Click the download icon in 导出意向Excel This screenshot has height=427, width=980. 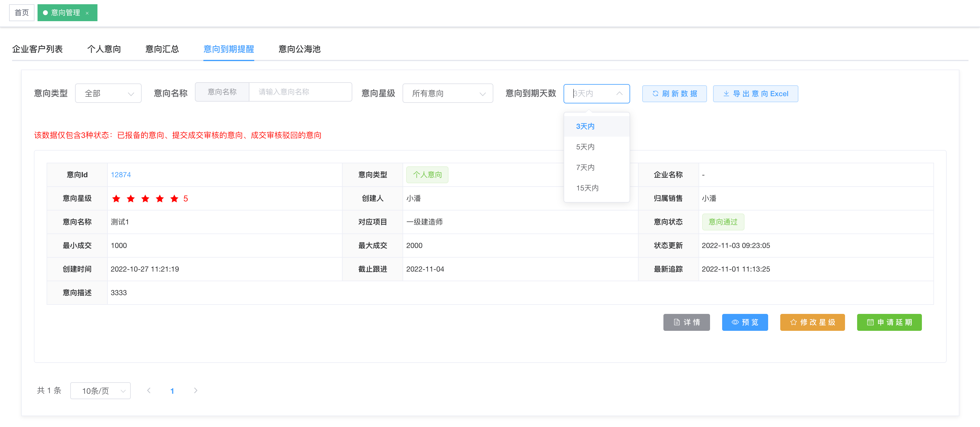[726, 93]
